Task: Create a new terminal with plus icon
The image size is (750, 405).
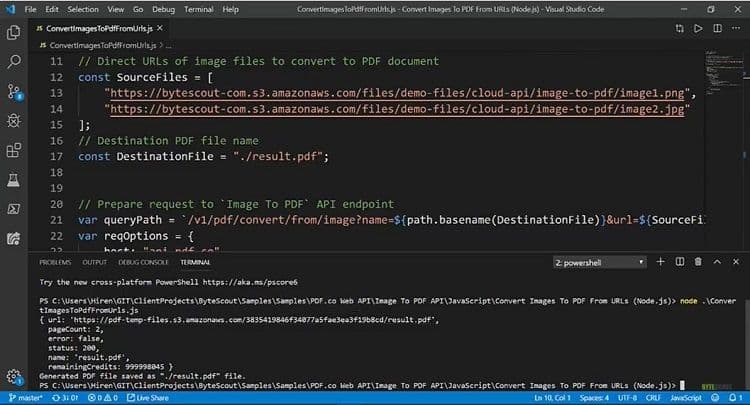Action: [662, 262]
